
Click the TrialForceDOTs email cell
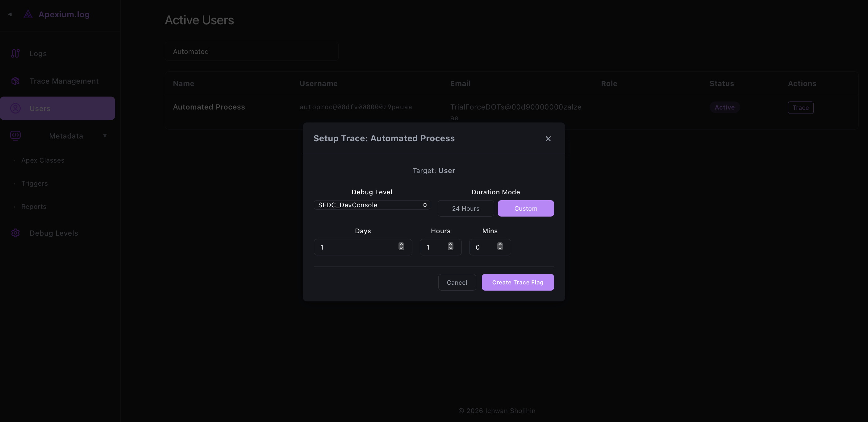(515, 112)
